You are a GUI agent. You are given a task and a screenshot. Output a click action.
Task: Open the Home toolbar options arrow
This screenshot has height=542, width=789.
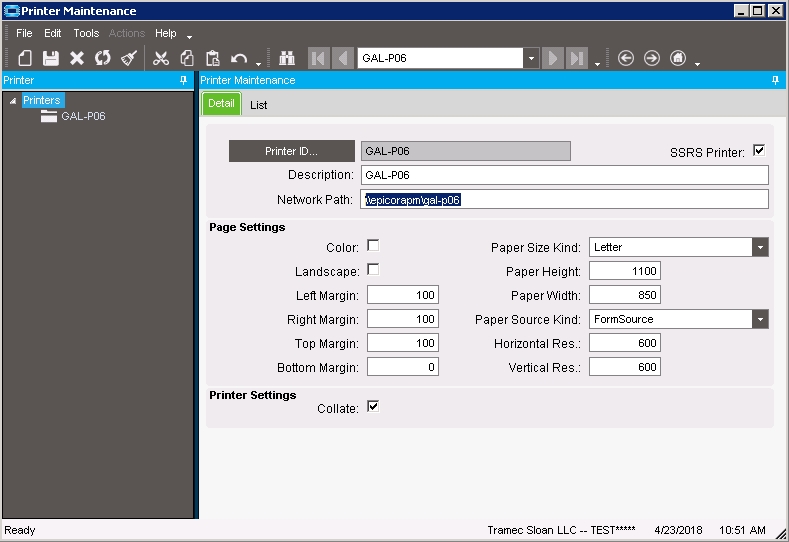click(x=697, y=64)
